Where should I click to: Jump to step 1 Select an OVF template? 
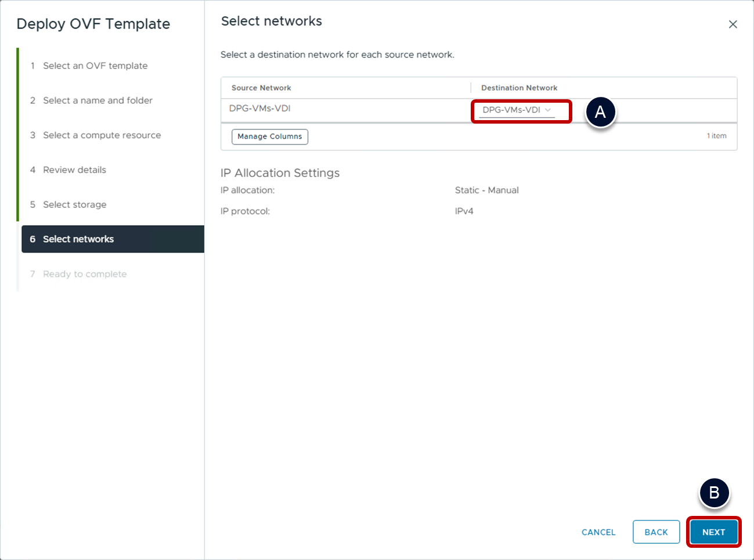95,66
